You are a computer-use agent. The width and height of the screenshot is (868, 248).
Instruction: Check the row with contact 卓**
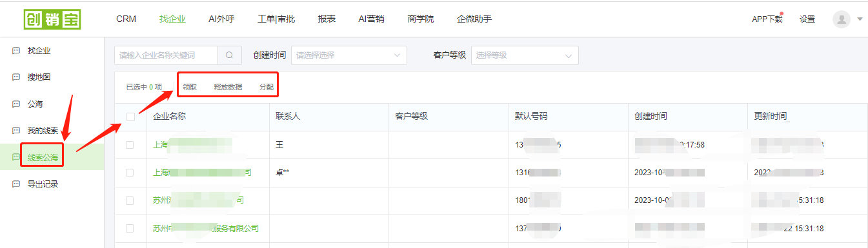130,173
